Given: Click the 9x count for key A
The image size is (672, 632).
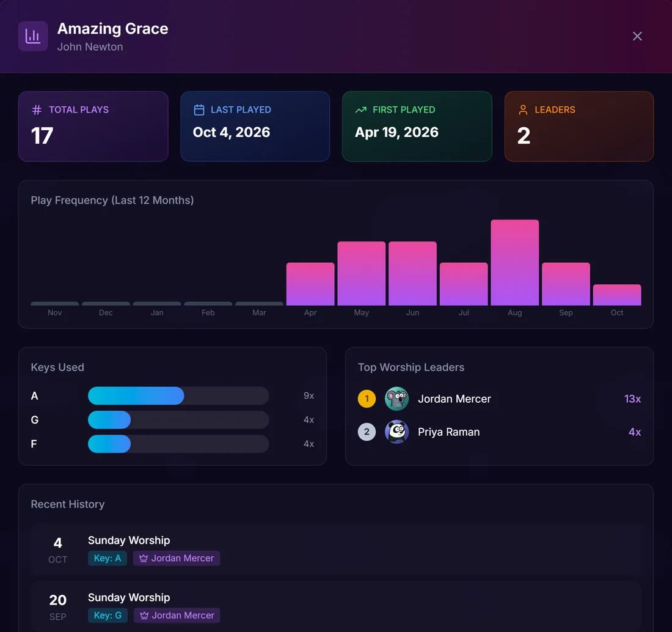Looking at the screenshot, I should click(309, 395).
